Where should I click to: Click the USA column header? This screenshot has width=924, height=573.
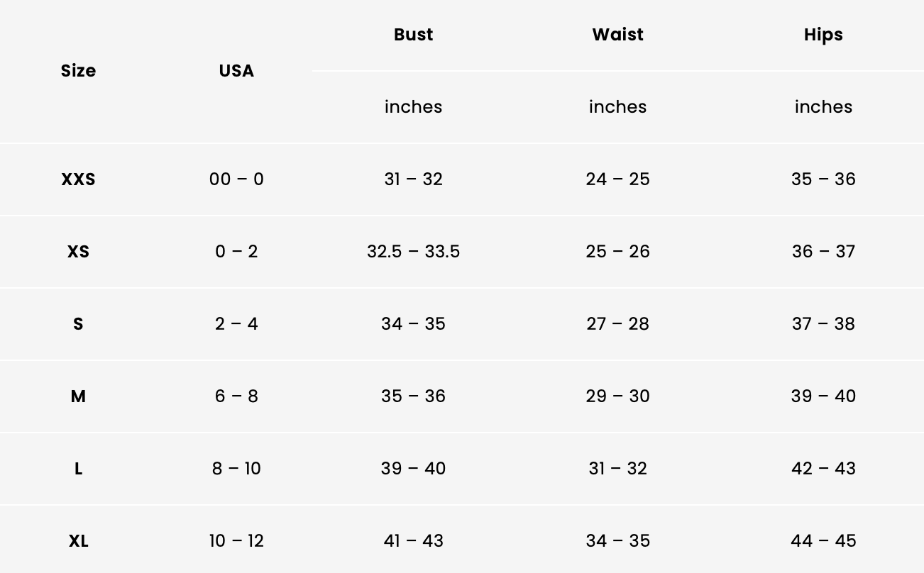(236, 71)
